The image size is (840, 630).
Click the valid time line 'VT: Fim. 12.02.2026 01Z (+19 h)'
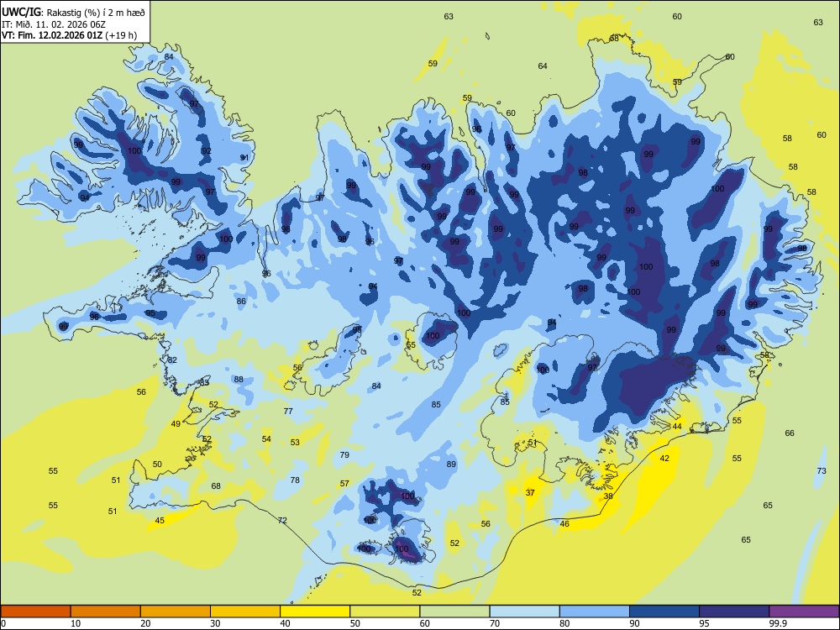(x=69, y=35)
